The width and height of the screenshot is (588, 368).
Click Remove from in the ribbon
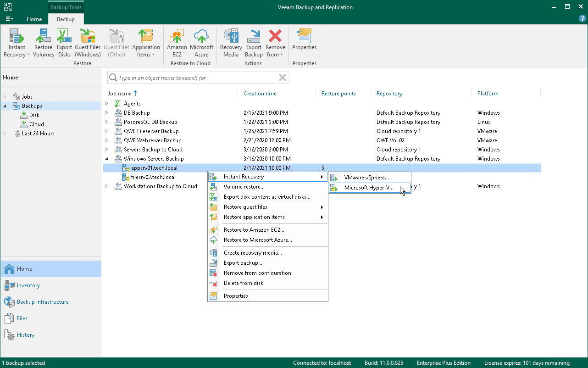[275, 43]
